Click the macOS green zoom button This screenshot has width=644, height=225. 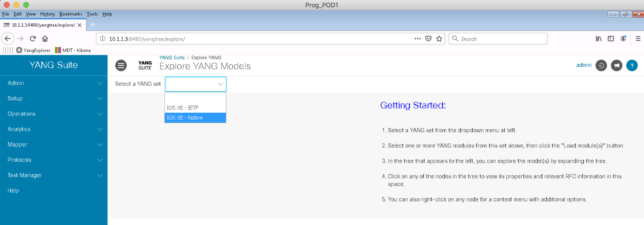coord(26,5)
